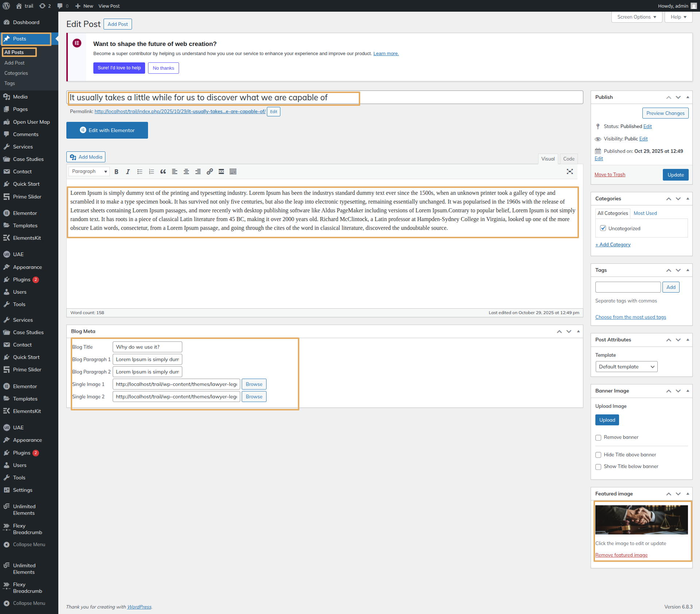The image size is (700, 614).
Task: Check Hide Title above banner
Action: 598,455
